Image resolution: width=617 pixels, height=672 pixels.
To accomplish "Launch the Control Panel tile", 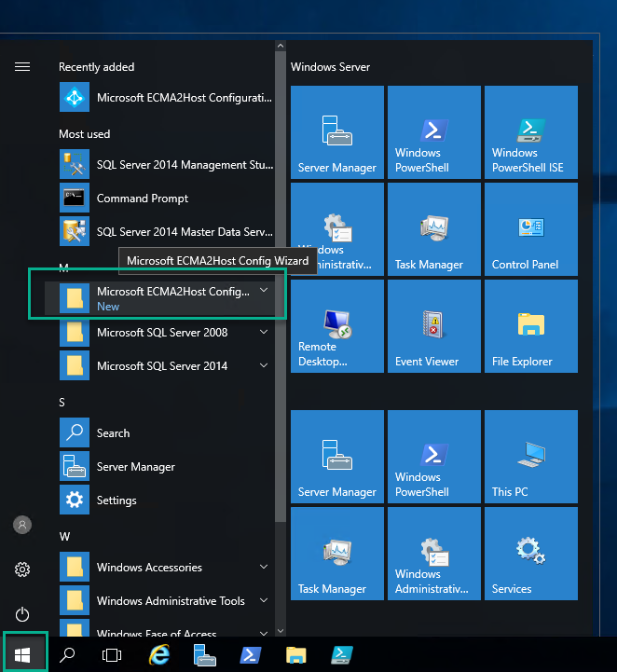I will click(530, 229).
